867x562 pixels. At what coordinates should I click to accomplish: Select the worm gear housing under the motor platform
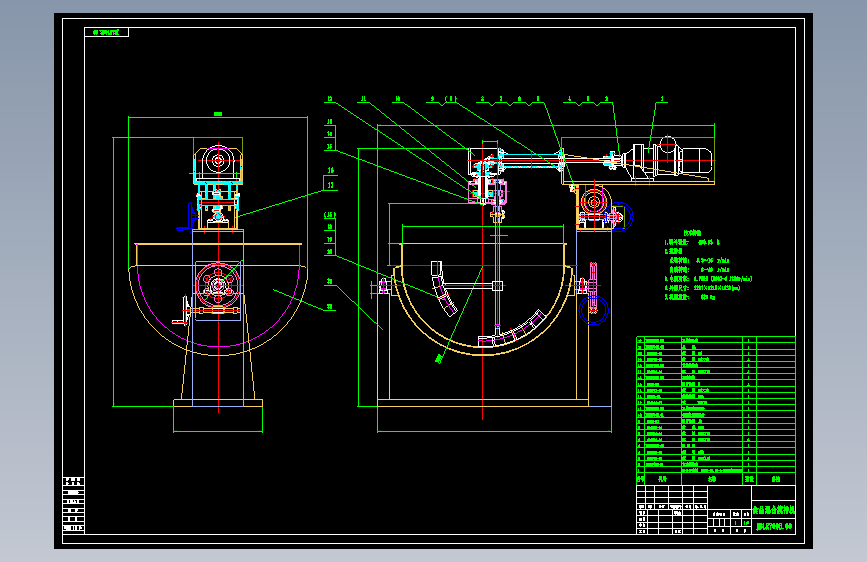click(594, 205)
